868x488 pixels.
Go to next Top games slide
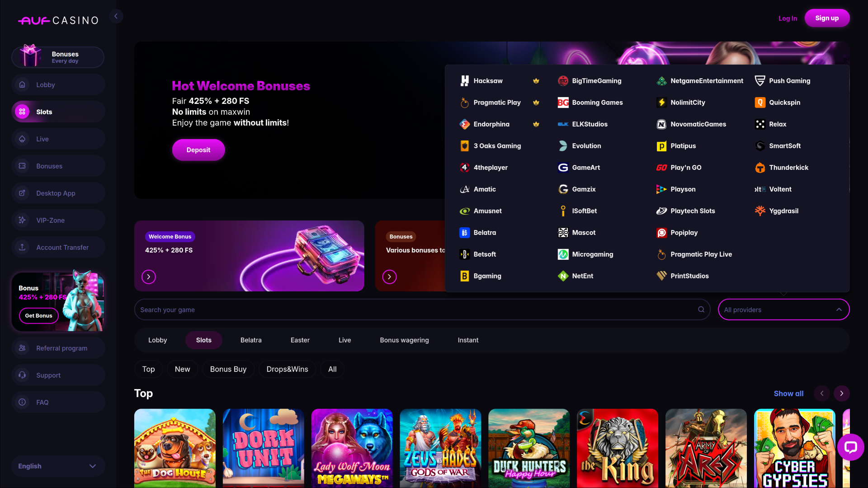[841, 394]
